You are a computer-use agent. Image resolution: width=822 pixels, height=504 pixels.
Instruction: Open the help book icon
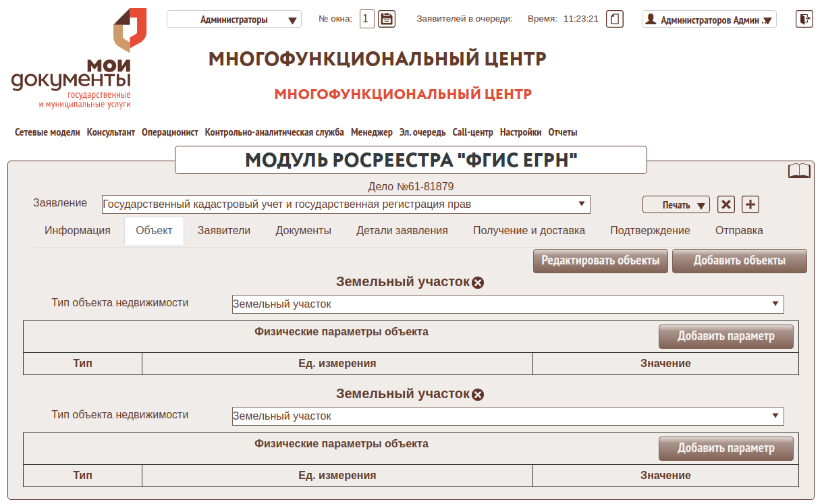(x=799, y=171)
